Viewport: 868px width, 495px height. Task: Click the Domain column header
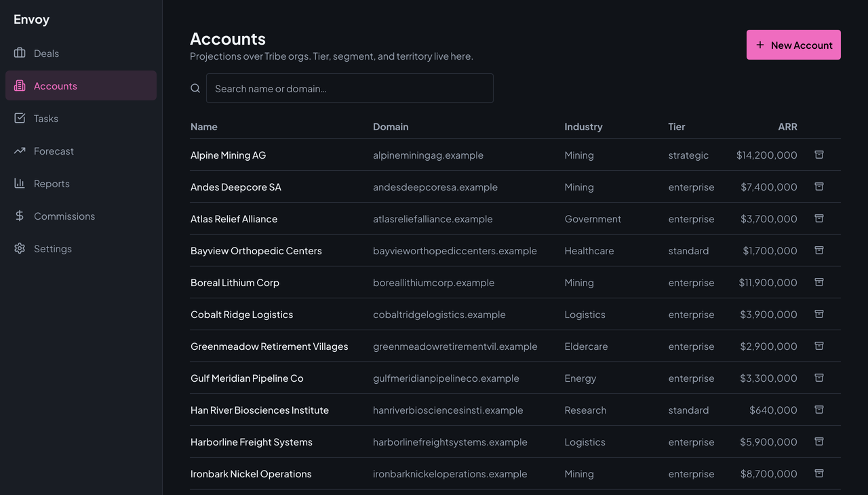(x=391, y=127)
